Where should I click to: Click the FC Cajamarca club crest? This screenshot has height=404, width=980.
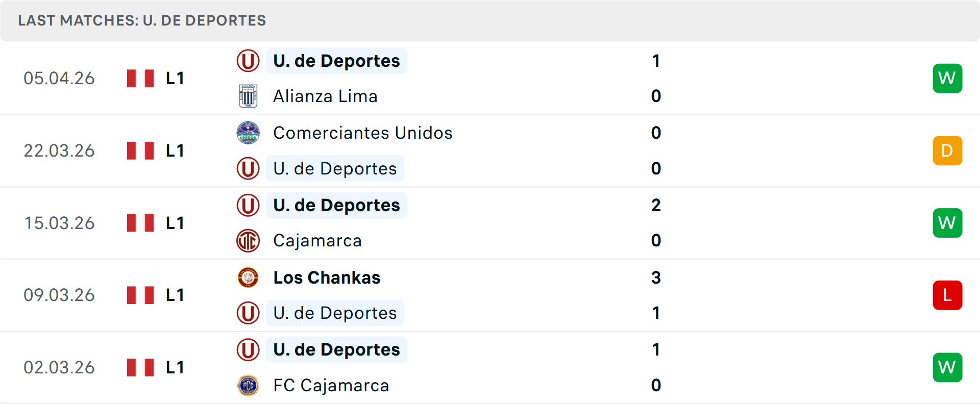[x=248, y=385]
